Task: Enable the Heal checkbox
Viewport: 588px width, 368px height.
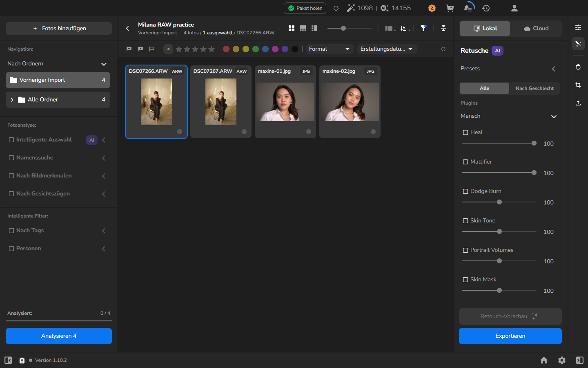Action: [x=465, y=132]
